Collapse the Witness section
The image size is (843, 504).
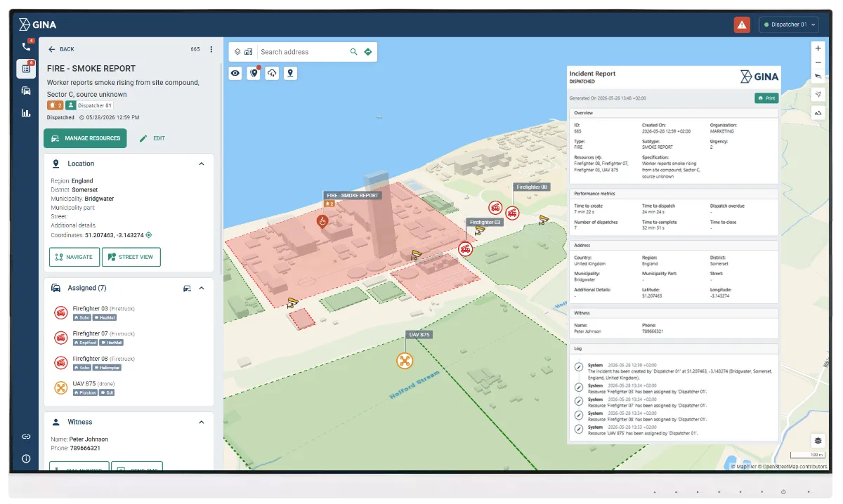click(x=202, y=422)
